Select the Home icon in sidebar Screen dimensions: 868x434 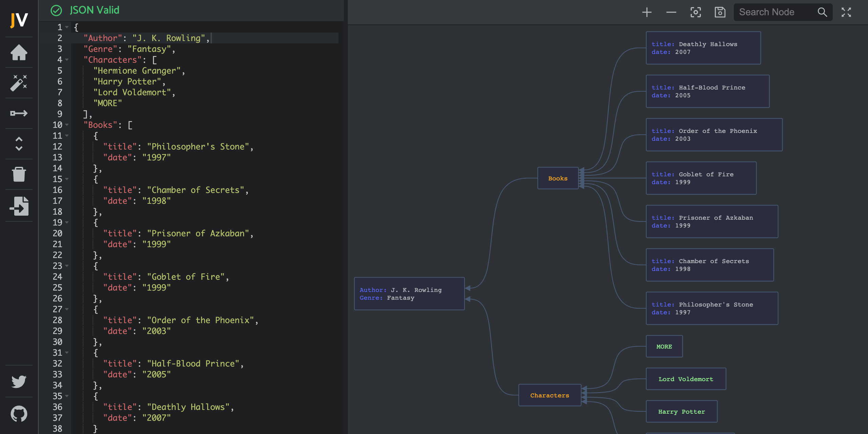pyautogui.click(x=19, y=53)
